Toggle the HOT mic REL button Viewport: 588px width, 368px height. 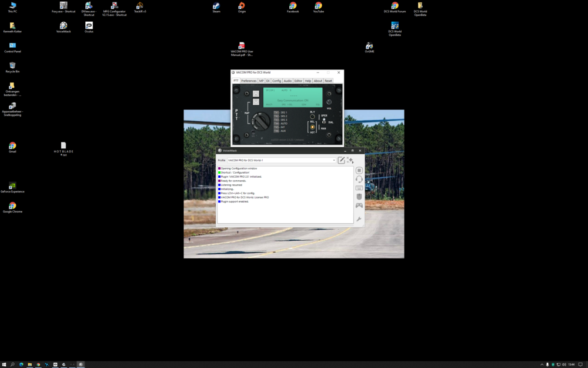click(x=312, y=127)
